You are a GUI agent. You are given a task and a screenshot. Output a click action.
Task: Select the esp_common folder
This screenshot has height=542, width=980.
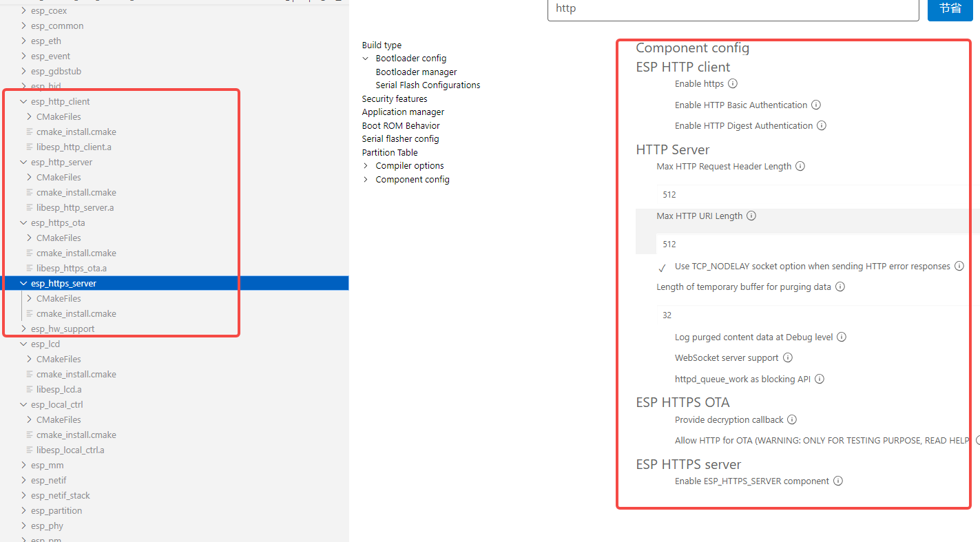[57, 25]
